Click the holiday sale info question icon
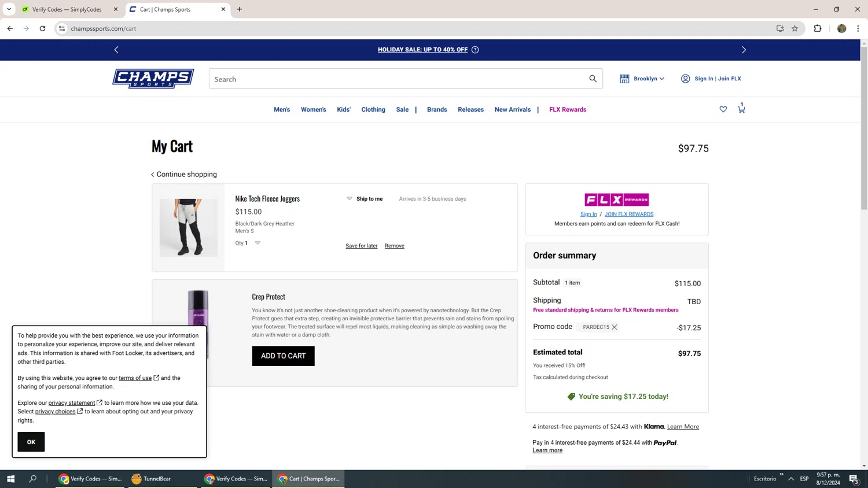 pyautogui.click(x=475, y=50)
